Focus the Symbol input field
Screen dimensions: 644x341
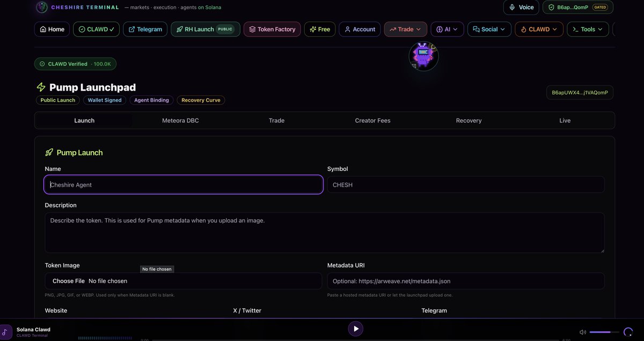(466, 184)
